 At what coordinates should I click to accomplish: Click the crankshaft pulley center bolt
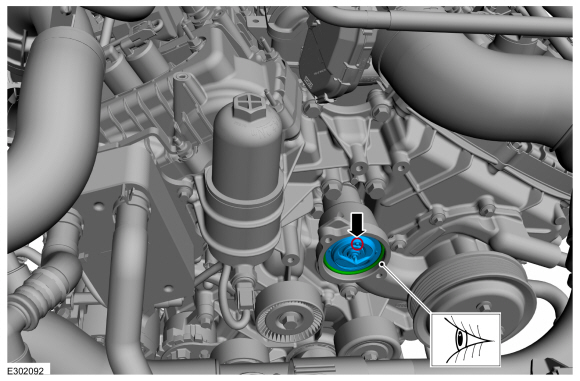pos(484,306)
